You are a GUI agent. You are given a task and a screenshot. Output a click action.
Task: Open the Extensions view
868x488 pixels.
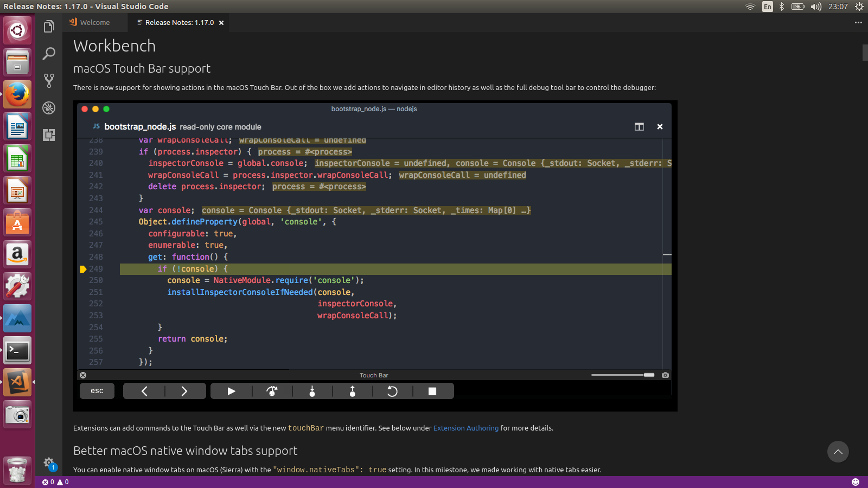click(49, 135)
